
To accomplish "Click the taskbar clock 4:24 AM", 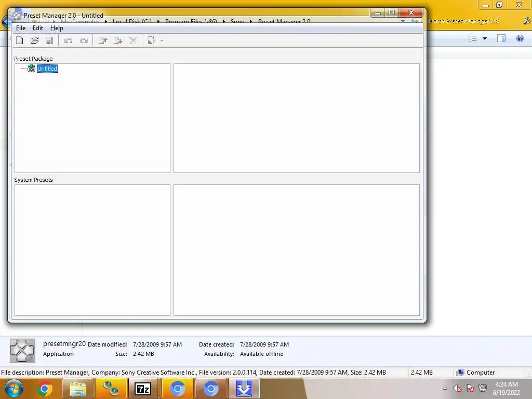I will pos(506,384).
